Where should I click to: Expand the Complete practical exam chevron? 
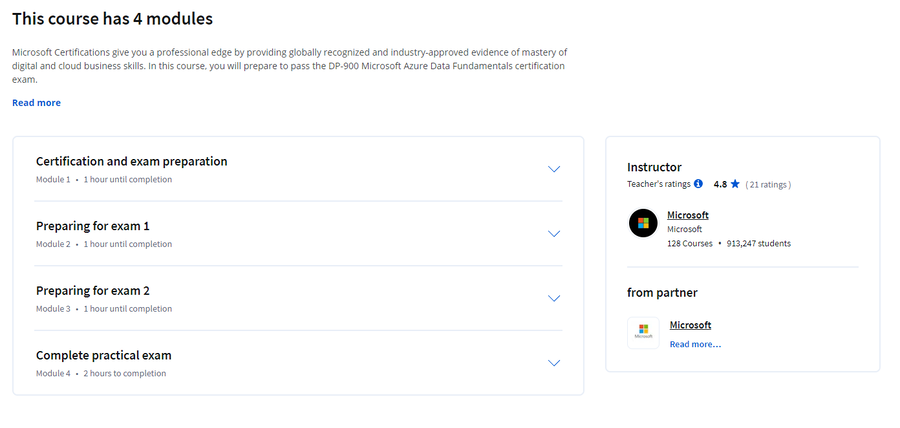[554, 363]
